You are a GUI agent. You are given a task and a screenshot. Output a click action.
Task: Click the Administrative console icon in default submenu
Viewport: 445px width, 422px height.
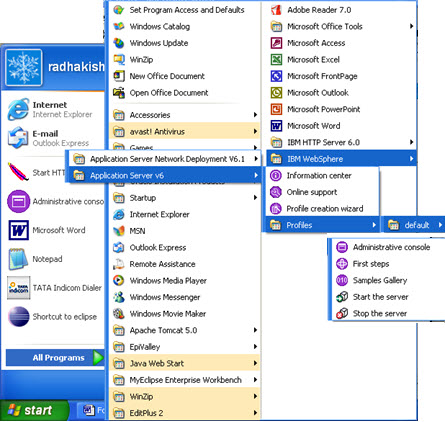pos(342,247)
